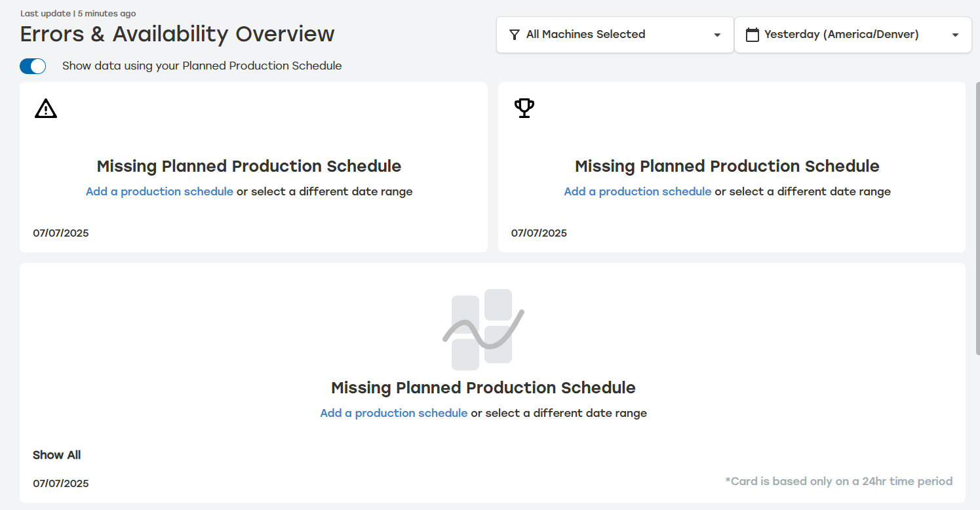The image size is (980, 510).
Task: Click the warning triangle icon on the errors card
Action: [x=45, y=108]
